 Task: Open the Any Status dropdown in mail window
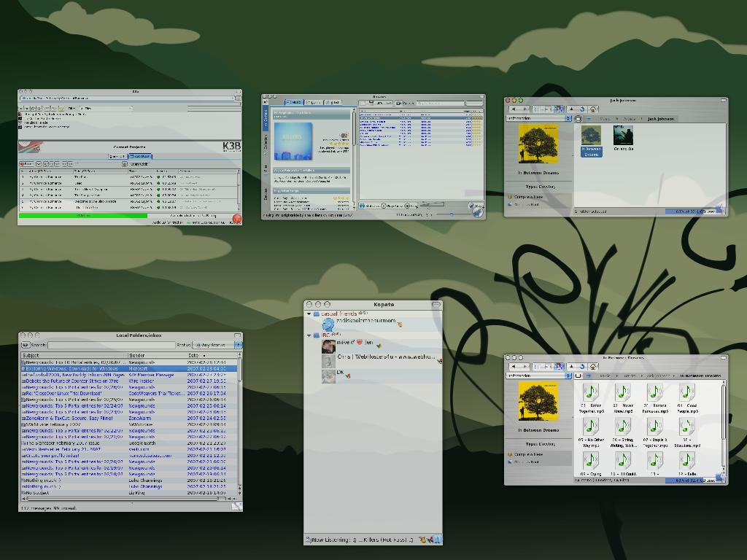(x=217, y=345)
